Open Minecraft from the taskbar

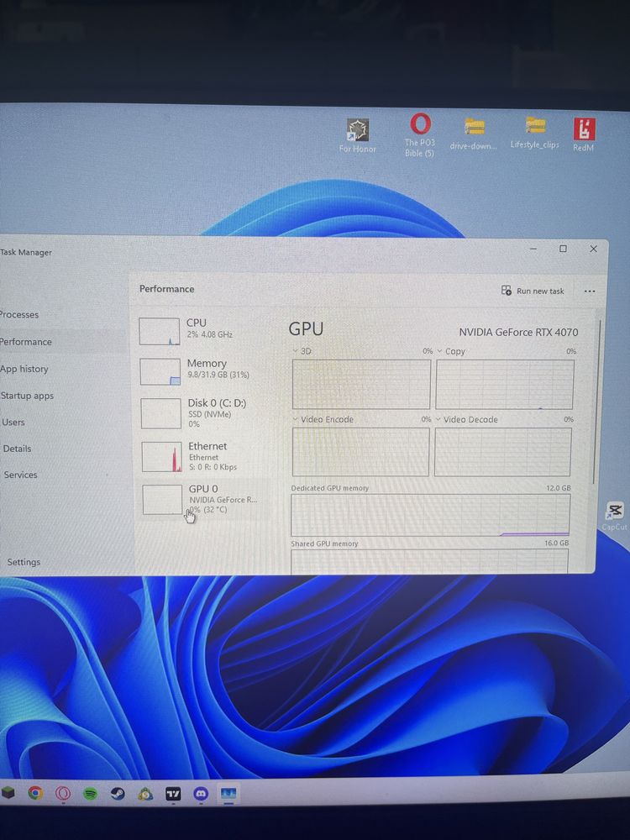click(x=8, y=792)
